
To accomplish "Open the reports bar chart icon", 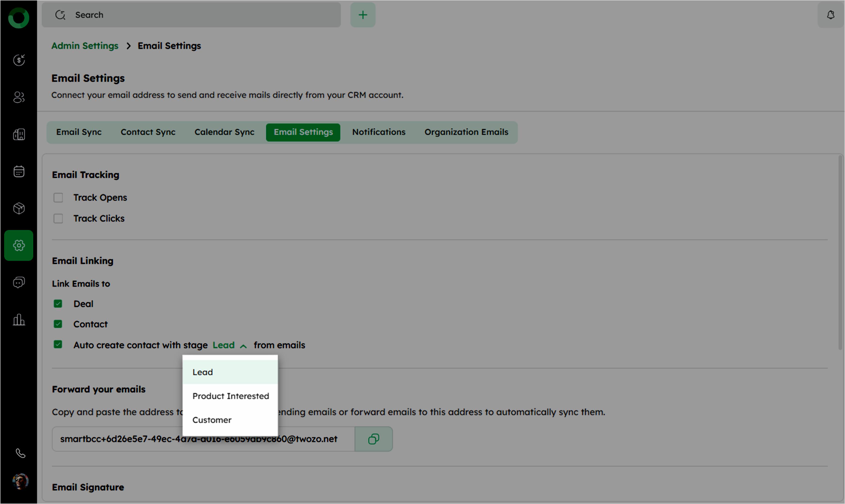I will coord(19,320).
